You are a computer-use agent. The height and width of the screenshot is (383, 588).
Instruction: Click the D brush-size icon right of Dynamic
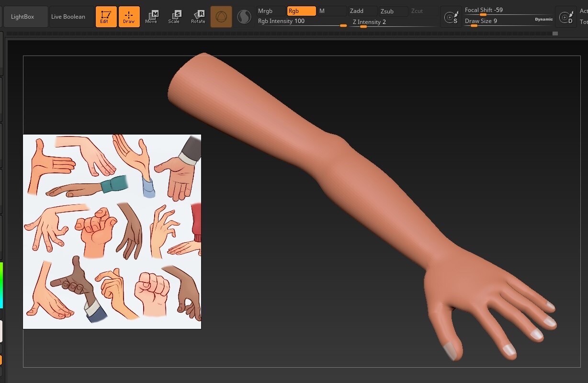pos(566,16)
